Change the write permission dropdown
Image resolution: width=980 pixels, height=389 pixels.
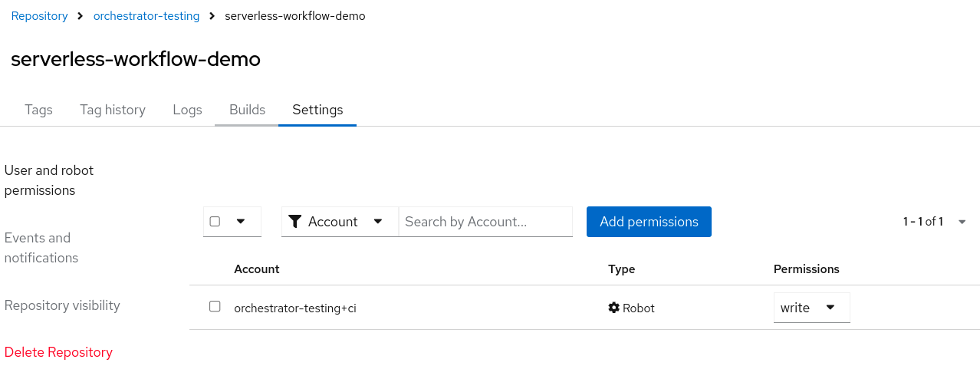tap(811, 308)
